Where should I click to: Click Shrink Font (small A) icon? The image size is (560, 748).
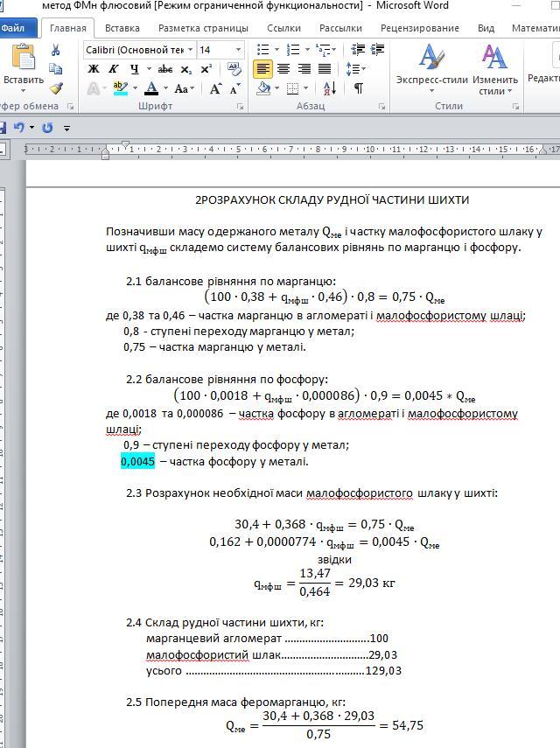[x=234, y=88]
